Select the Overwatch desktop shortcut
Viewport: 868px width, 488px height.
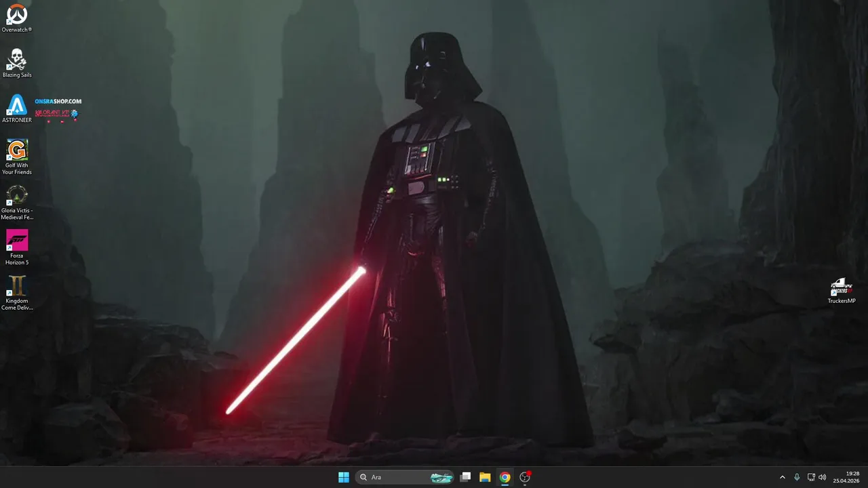tap(17, 18)
